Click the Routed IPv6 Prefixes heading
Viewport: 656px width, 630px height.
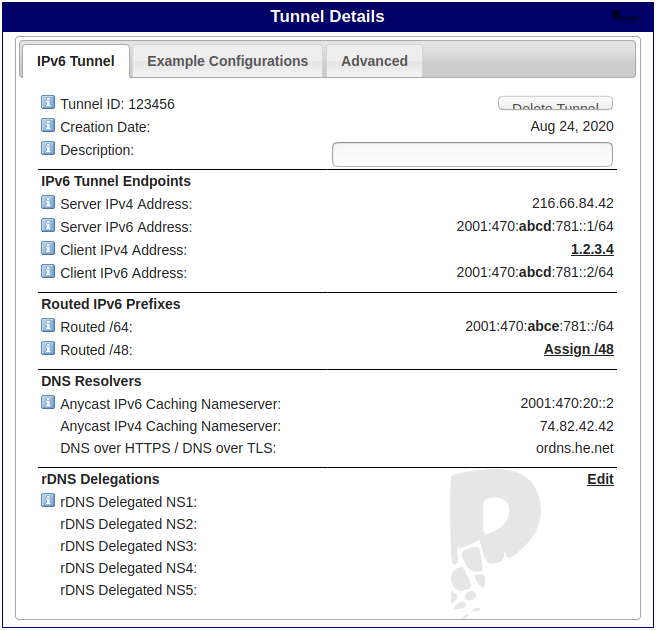(x=111, y=304)
